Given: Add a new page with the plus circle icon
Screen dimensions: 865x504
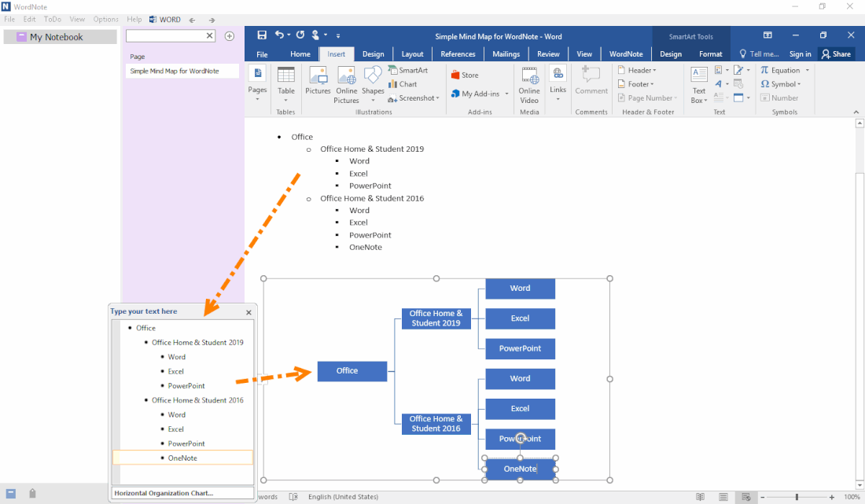Looking at the screenshot, I should (x=230, y=36).
